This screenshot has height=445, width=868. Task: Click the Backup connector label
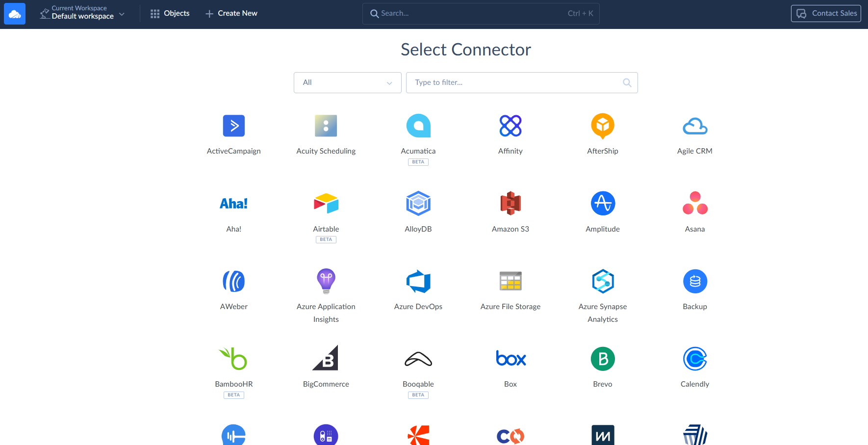(x=694, y=307)
